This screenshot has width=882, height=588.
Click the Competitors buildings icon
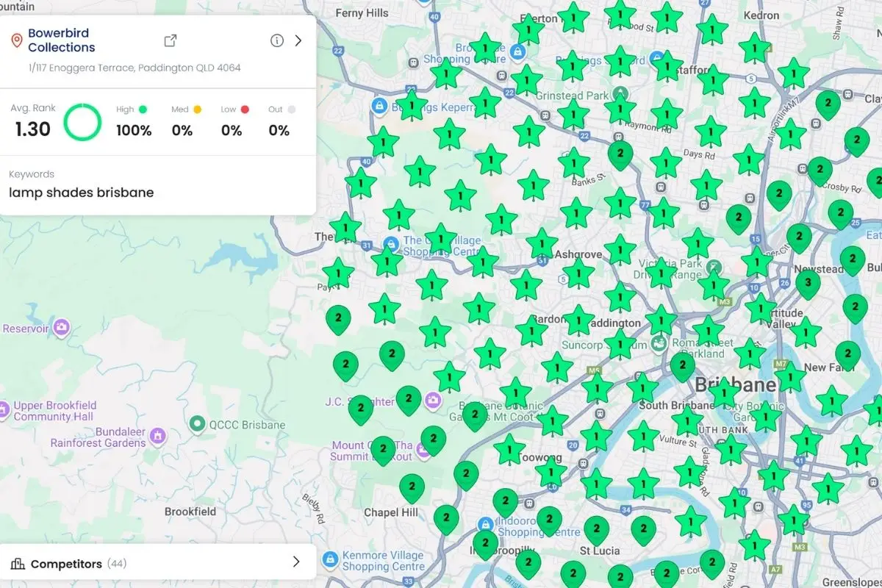click(x=18, y=564)
